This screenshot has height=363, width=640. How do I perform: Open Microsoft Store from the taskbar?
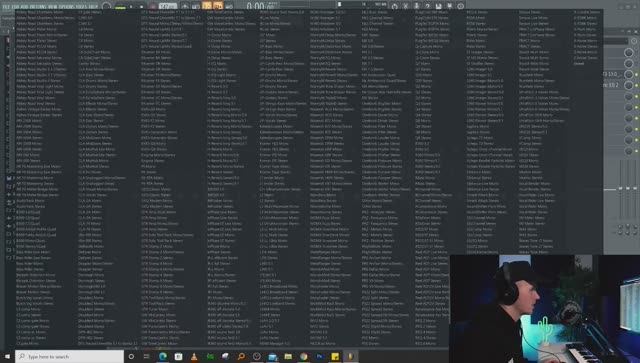point(178,356)
